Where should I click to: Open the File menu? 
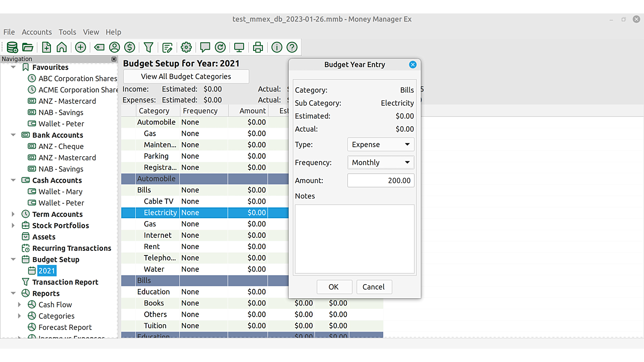click(x=9, y=32)
